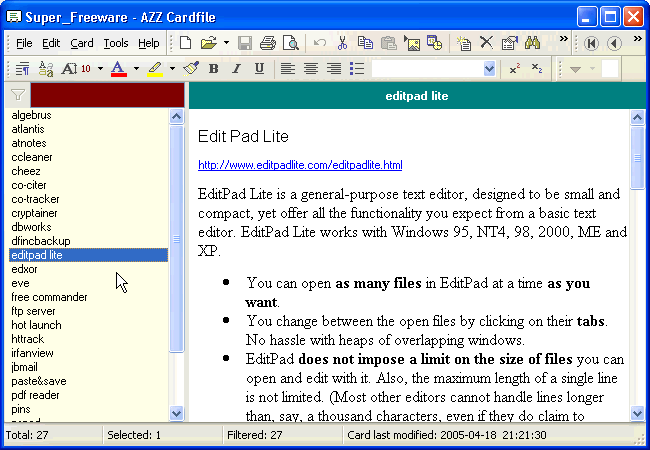Screen dimensions: 650x450
Task: Open the font size dropdown arrow
Action: click(100, 68)
